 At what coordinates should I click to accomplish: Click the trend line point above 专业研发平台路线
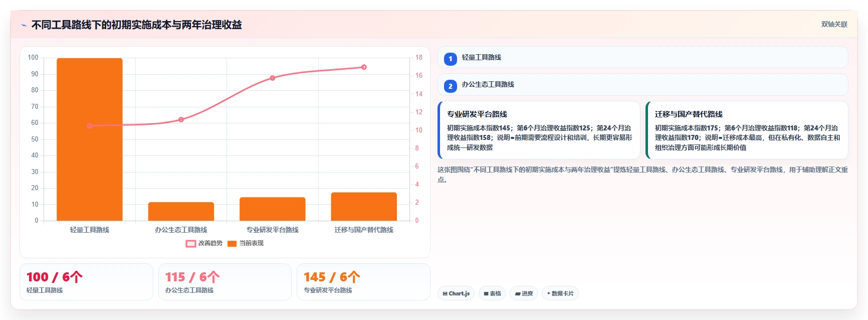[x=273, y=78]
